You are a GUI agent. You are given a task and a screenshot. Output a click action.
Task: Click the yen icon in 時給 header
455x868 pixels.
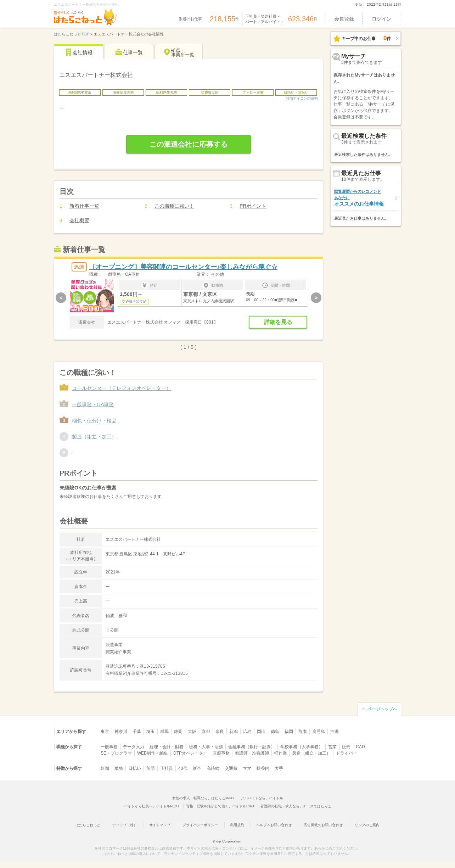pyautogui.click(x=145, y=285)
